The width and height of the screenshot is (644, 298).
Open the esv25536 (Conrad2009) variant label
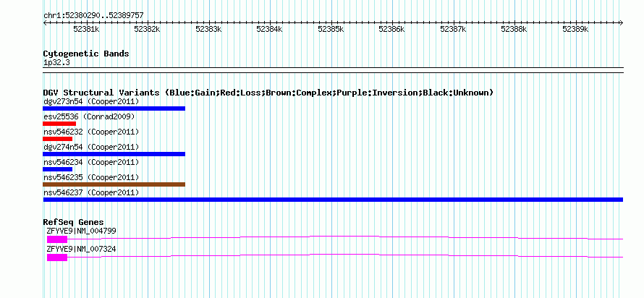click(89, 116)
